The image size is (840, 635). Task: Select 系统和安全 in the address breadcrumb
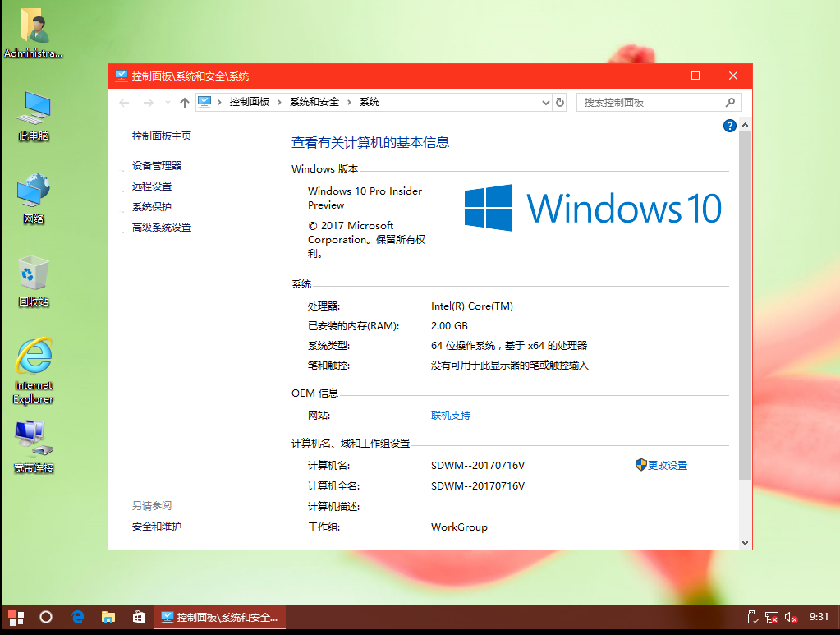click(x=314, y=102)
